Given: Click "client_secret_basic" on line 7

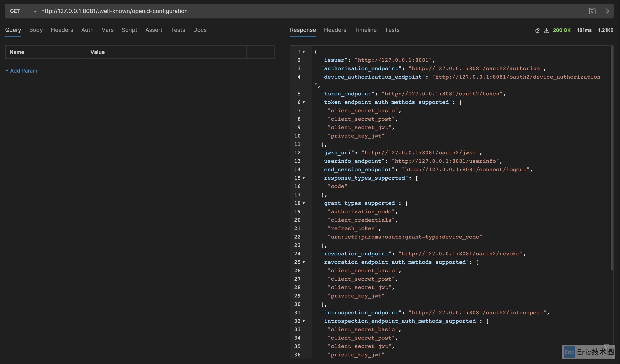Looking at the screenshot, I should click(x=363, y=111).
